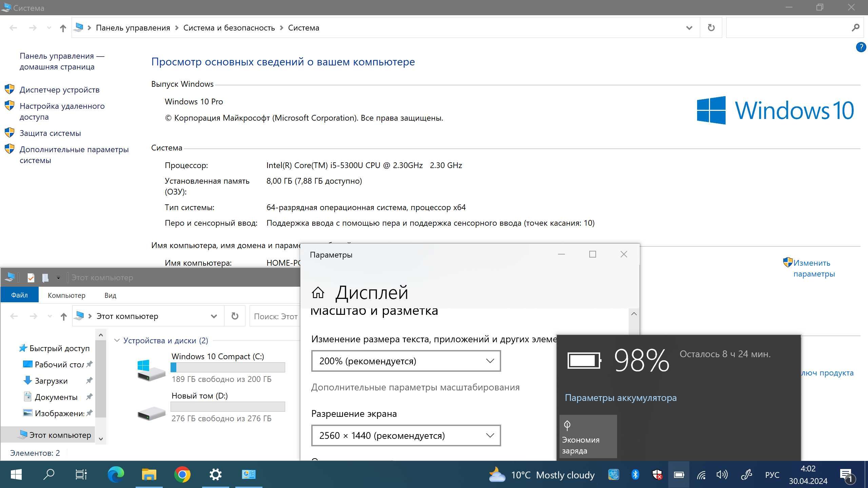Select Новый том (D:) drive
Screen dimensions: 868x488
tap(211, 407)
